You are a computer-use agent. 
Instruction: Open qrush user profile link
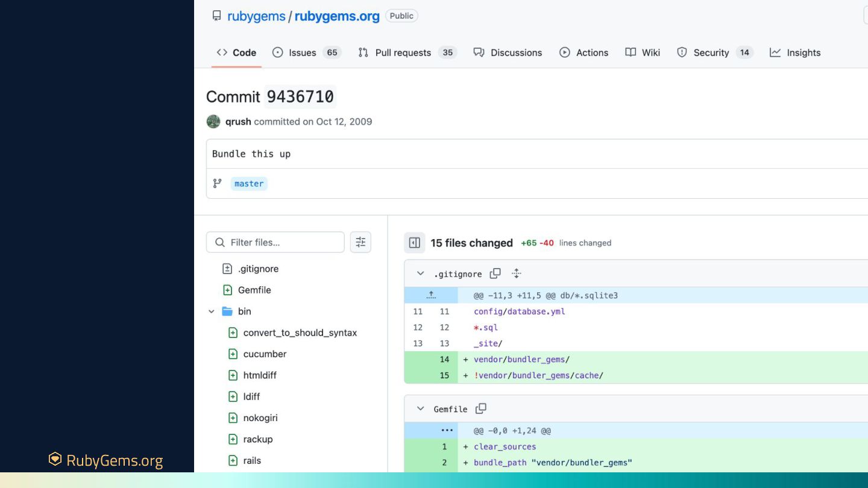pos(238,122)
